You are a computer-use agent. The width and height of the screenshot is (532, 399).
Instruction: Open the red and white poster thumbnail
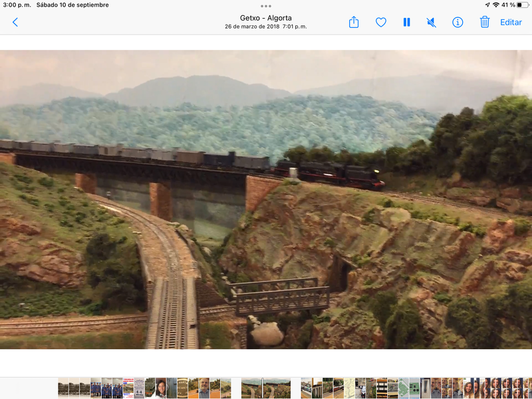(x=128, y=388)
